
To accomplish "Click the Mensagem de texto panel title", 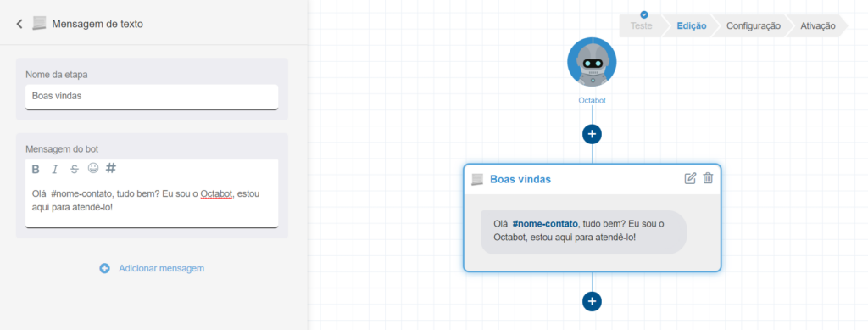I will pos(97,24).
